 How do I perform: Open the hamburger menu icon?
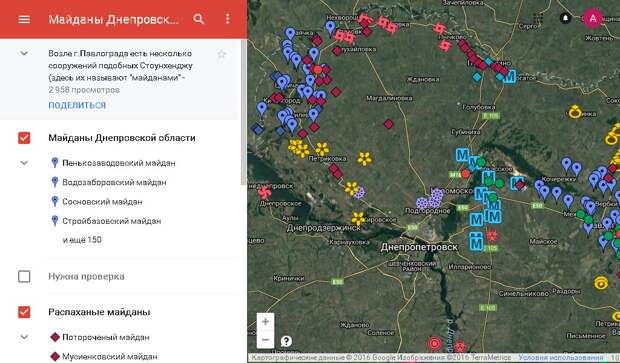pyautogui.click(x=24, y=19)
